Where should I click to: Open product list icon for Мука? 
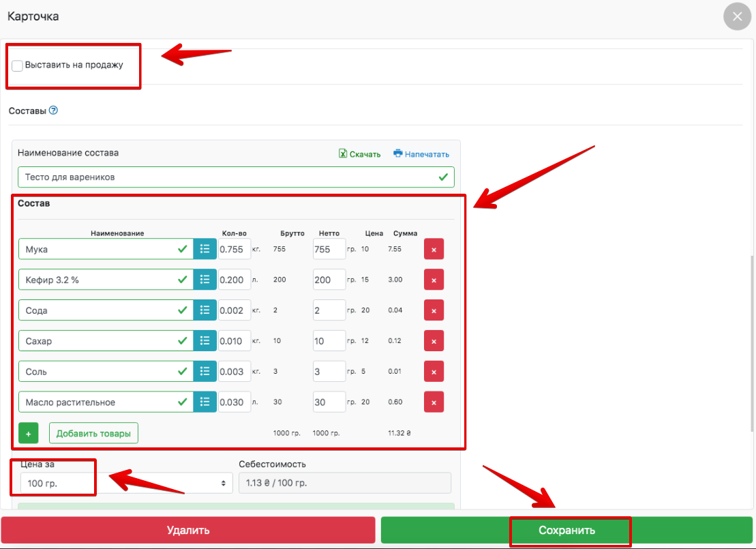205,249
